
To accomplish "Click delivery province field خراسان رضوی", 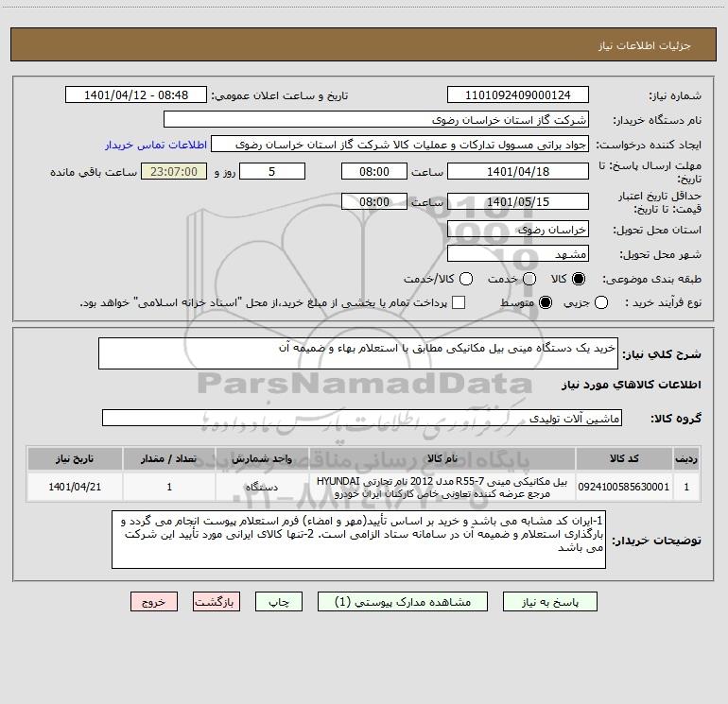I will pyautogui.click(x=518, y=230).
